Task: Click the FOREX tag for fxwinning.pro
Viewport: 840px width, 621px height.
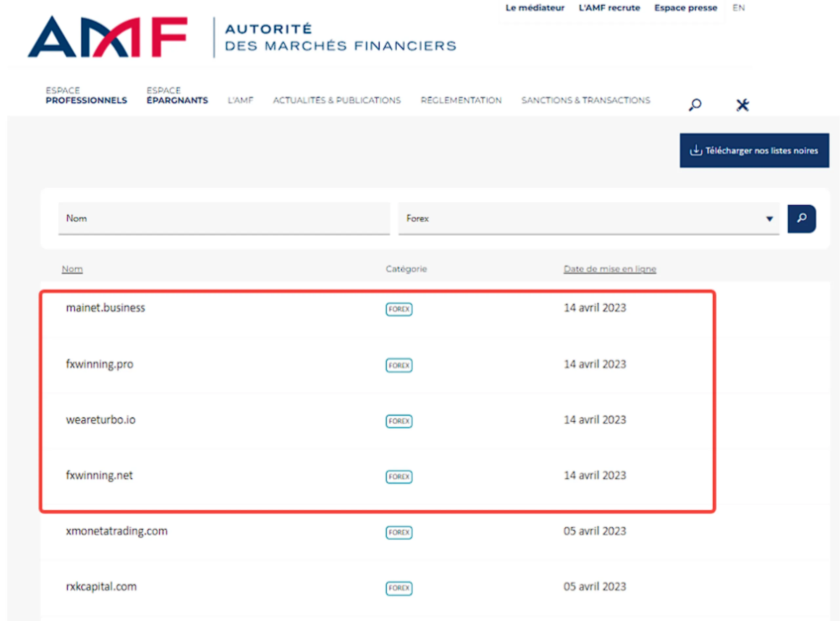Action: tap(399, 365)
